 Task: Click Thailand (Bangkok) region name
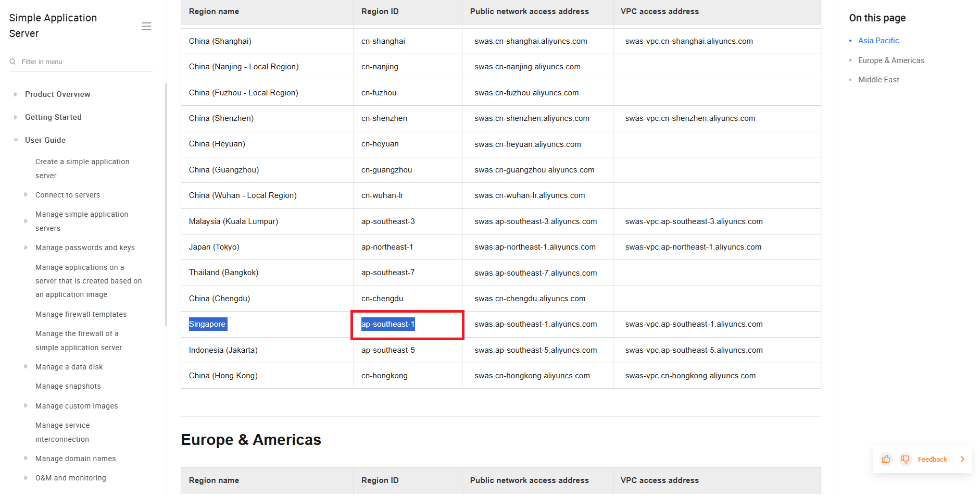click(223, 273)
